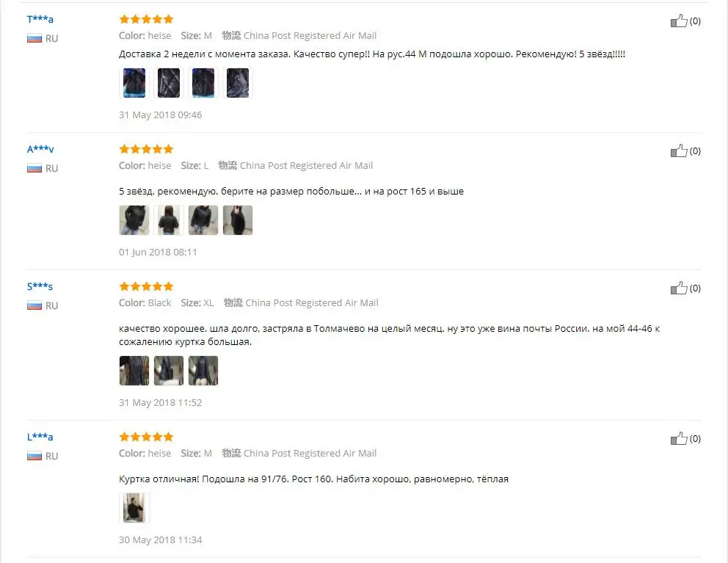Click Russian flag icon under L***a
The width and height of the screenshot is (728, 563).
point(34,456)
